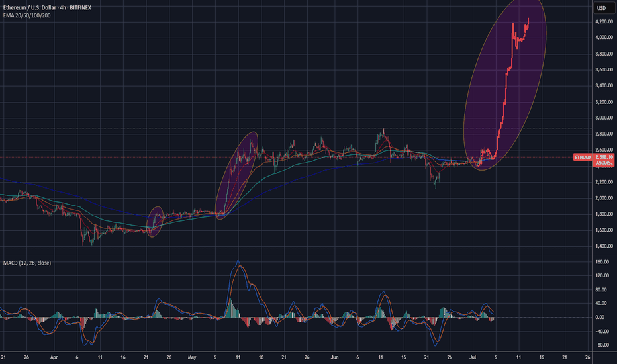617x364 pixels.
Task: Click the Apr label on the time axis
Action: click(54, 357)
